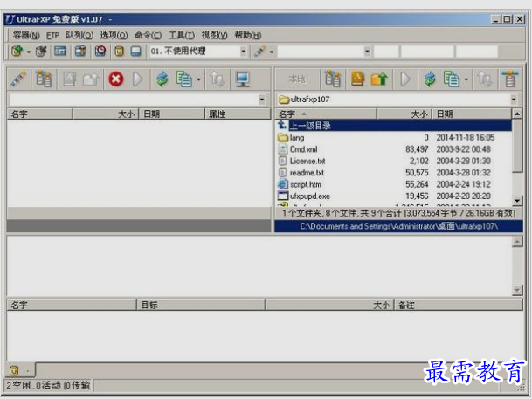Select the 上一级目录 row

pyautogui.click(x=394, y=126)
